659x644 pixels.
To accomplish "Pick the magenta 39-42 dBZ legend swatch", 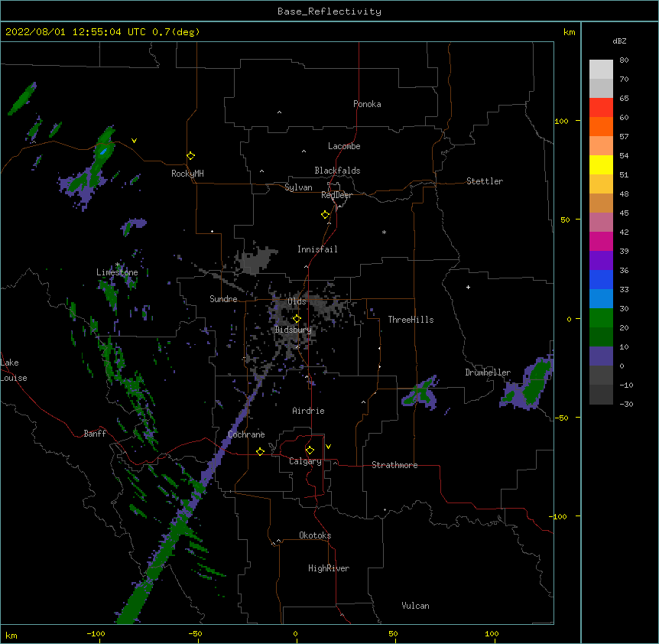I will pyautogui.click(x=601, y=241).
